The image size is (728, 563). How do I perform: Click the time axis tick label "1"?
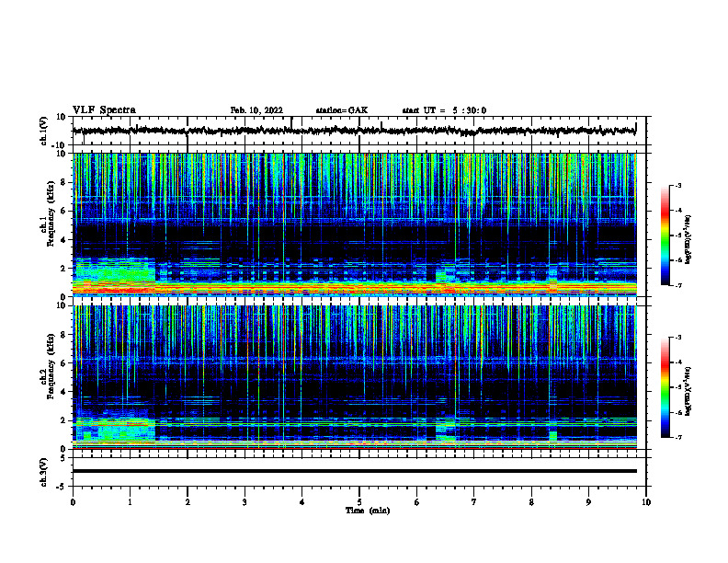pyautogui.click(x=130, y=502)
